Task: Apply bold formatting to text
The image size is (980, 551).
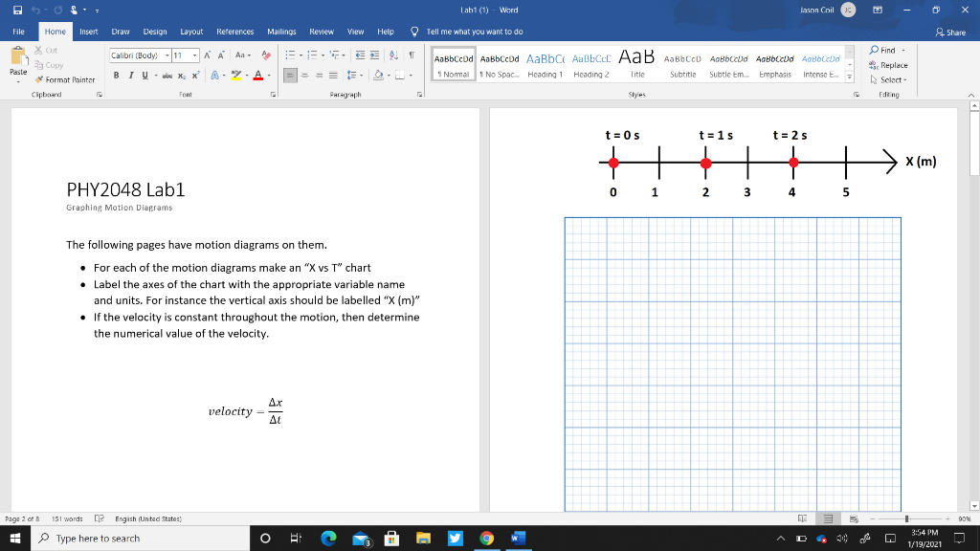Action: [x=116, y=75]
